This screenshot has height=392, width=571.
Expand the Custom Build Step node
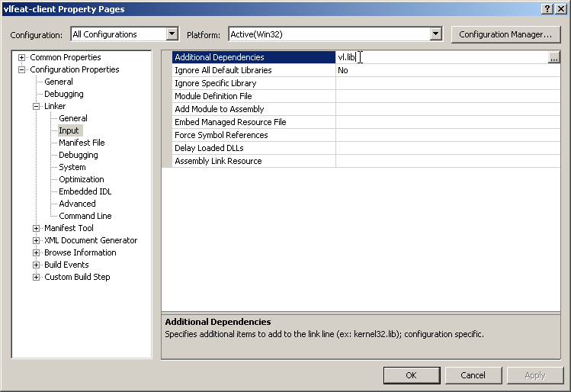click(36, 277)
